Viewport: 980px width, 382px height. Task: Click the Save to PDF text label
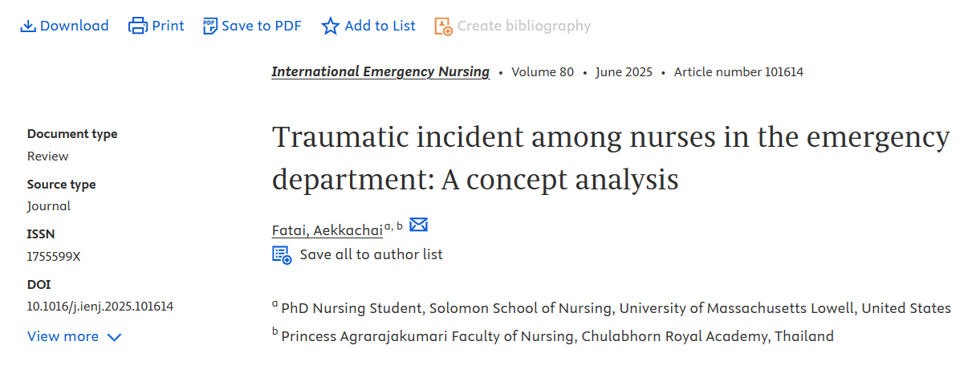[x=262, y=26]
